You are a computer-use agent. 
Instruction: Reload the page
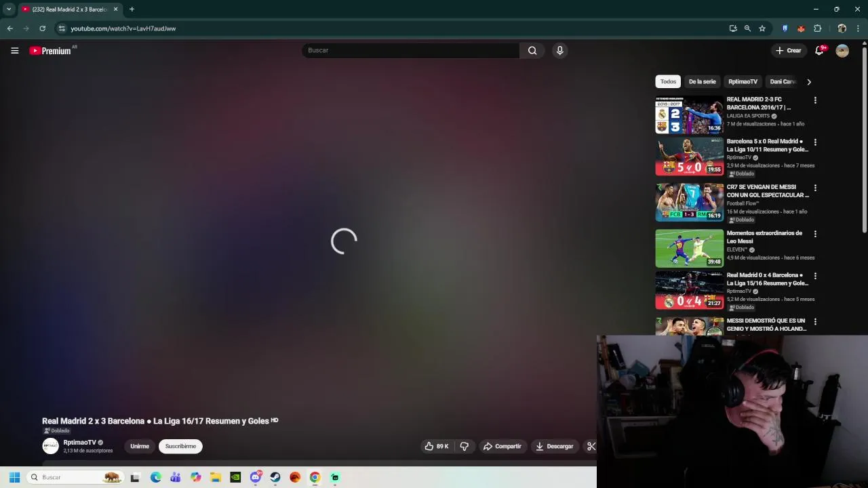42,28
